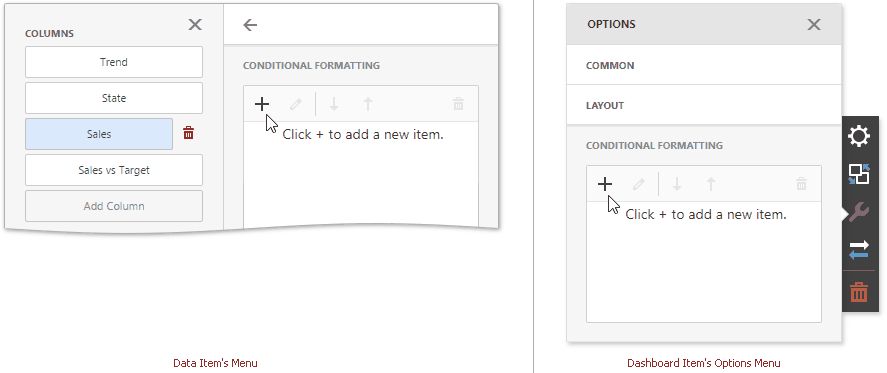Click the pencil edit icon in the Options formatting toolbar
The image size is (887, 373).
[639, 184]
